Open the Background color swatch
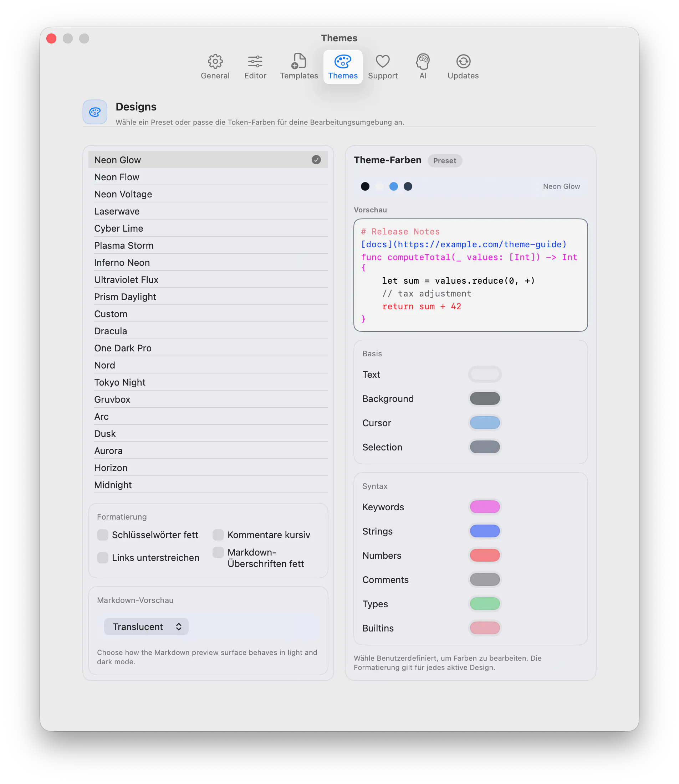Viewport: 679px width, 784px height. 485,398
